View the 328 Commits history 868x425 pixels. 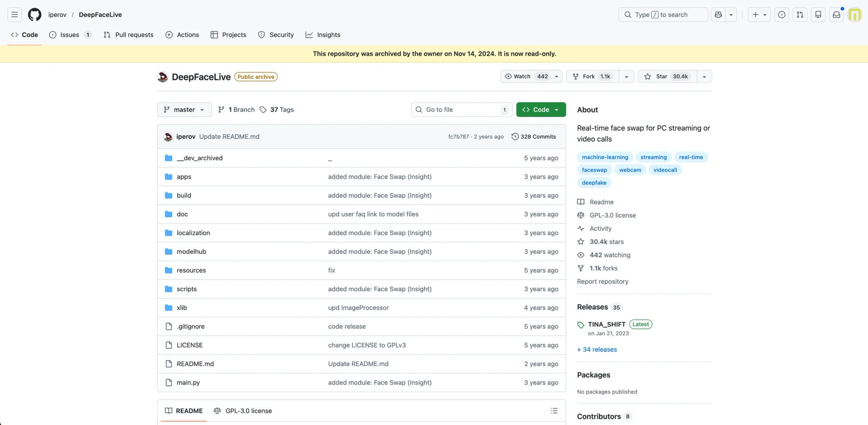coord(534,136)
